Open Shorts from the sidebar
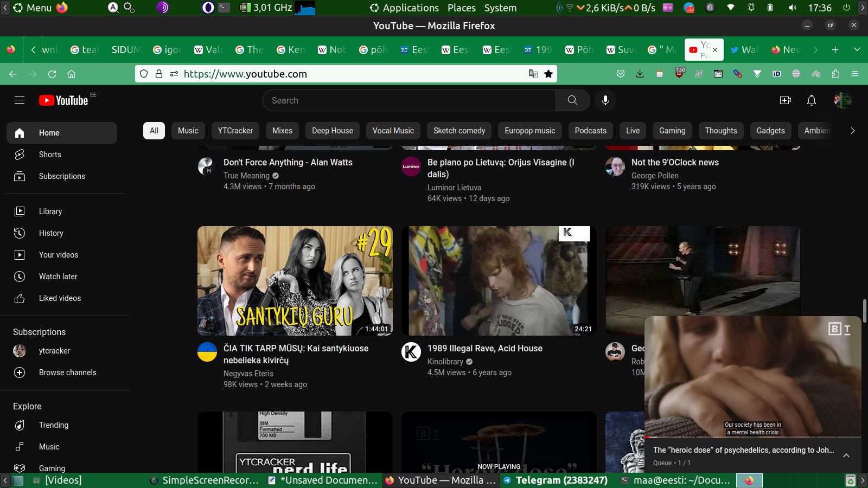This screenshot has width=868, height=488. pyautogui.click(x=50, y=155)
